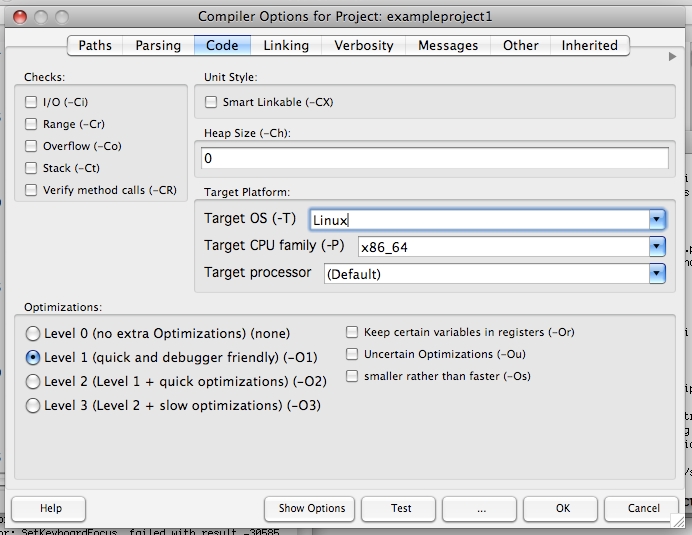Enable Verify method calls (-CR)
This screenshot has width=692, height=535.
pos(31,190)
